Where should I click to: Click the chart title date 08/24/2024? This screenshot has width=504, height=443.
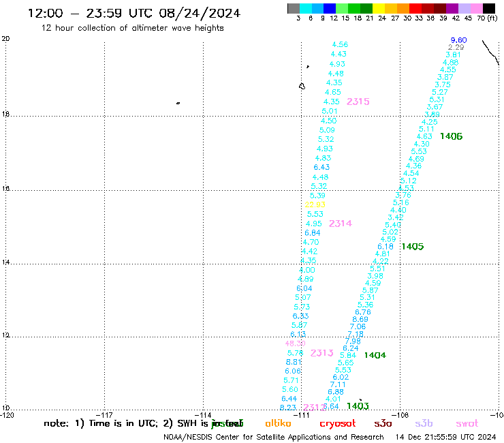pyautogui.click(x=200, y=13)
